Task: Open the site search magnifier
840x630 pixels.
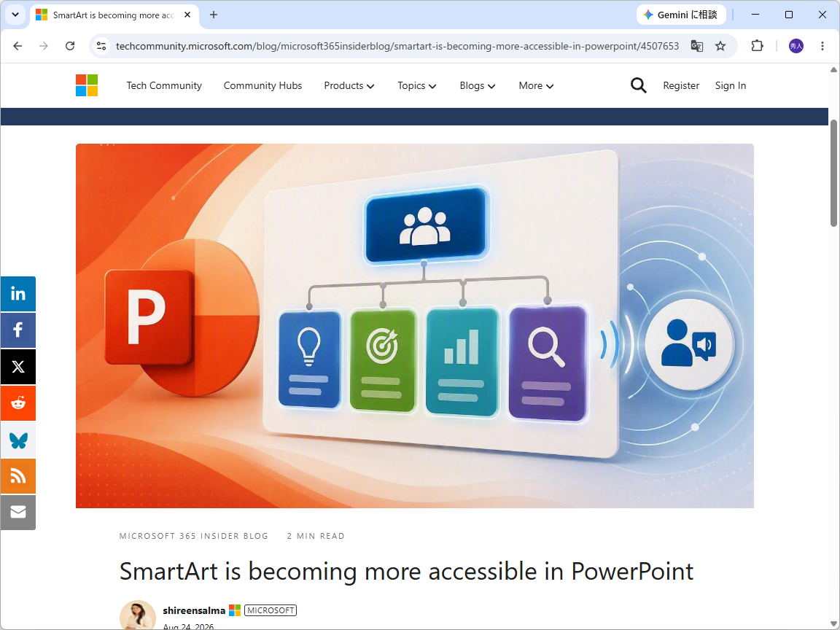Action: [638, 85]
